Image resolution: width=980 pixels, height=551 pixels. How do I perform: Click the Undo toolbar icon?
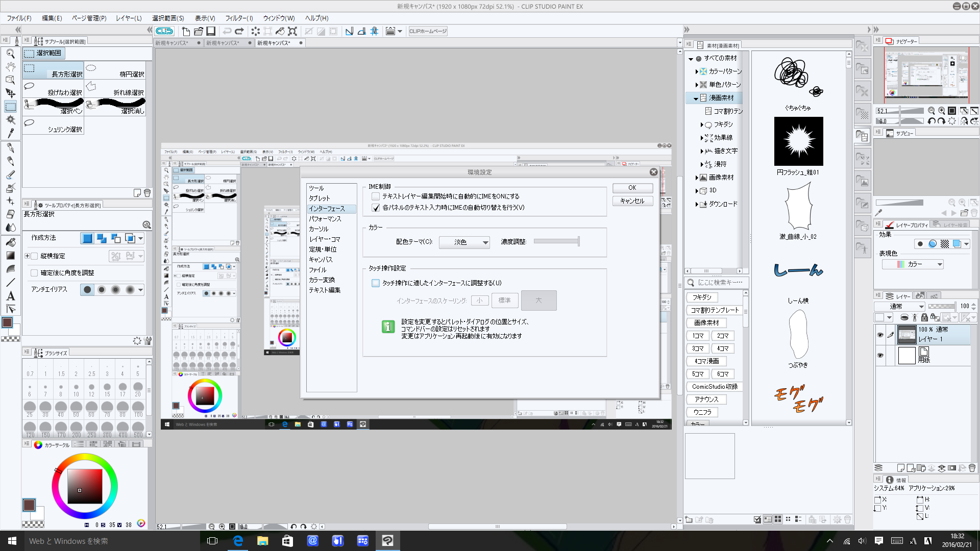(x=227, y=31)
